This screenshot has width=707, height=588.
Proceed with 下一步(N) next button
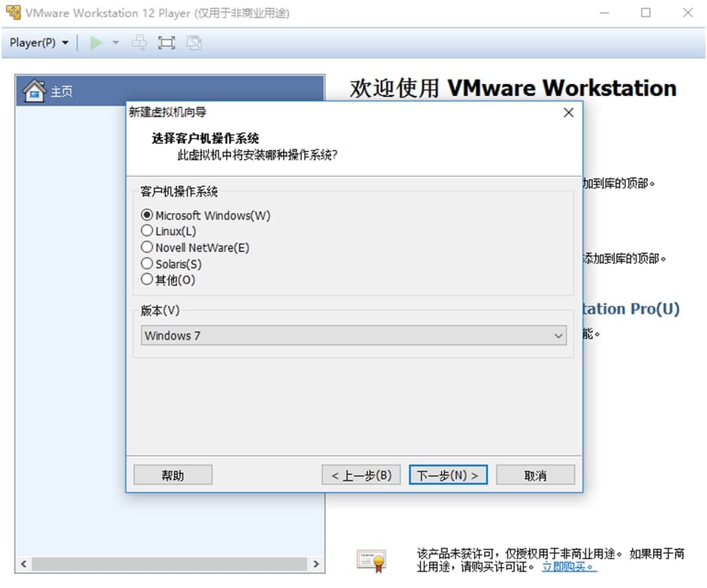coord(448,475)
